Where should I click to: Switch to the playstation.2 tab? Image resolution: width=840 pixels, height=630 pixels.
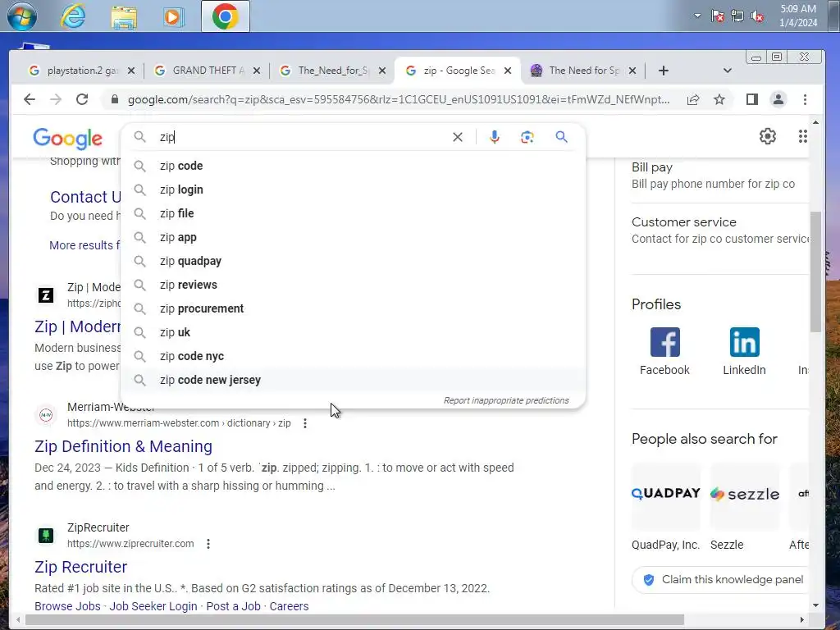coord(81,71)
